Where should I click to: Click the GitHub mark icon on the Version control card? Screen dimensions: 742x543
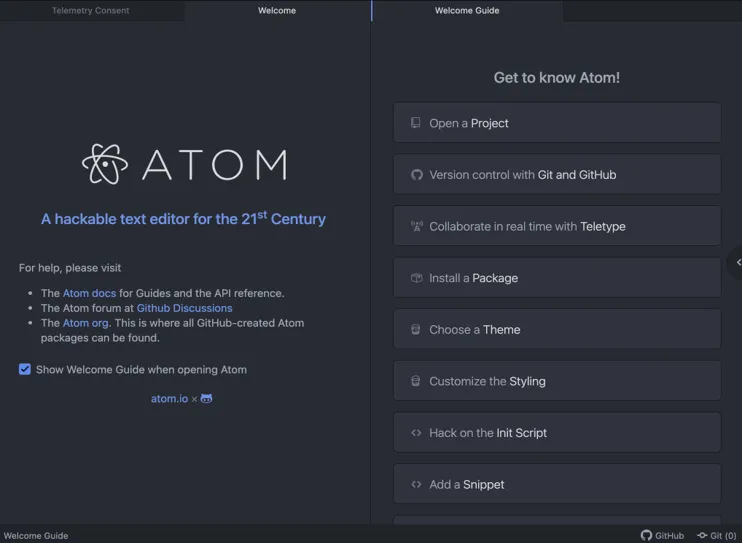416,175
